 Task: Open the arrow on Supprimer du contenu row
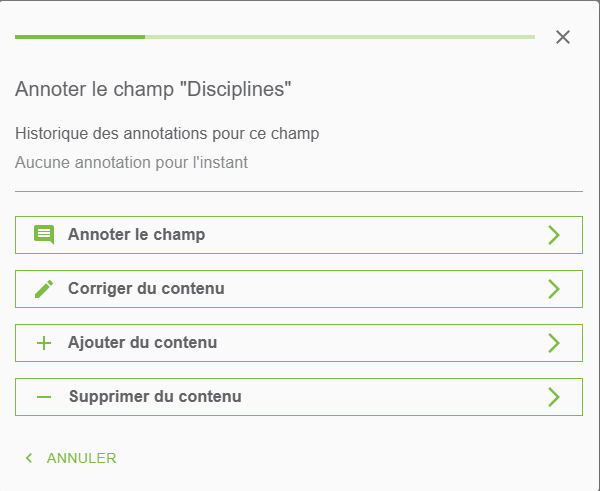click(x=554, y=397)
